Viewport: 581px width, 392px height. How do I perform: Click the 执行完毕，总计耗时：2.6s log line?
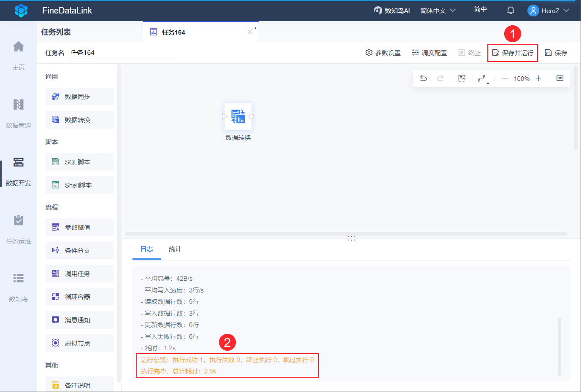(x=178, y=371)
